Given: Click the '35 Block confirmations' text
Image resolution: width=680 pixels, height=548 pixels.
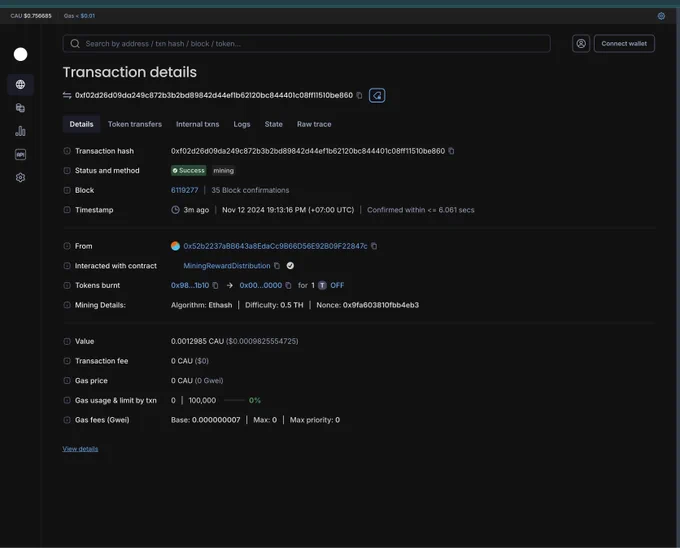Looking at the screenshot, I should pyautogui.click(x=250, y=190).
